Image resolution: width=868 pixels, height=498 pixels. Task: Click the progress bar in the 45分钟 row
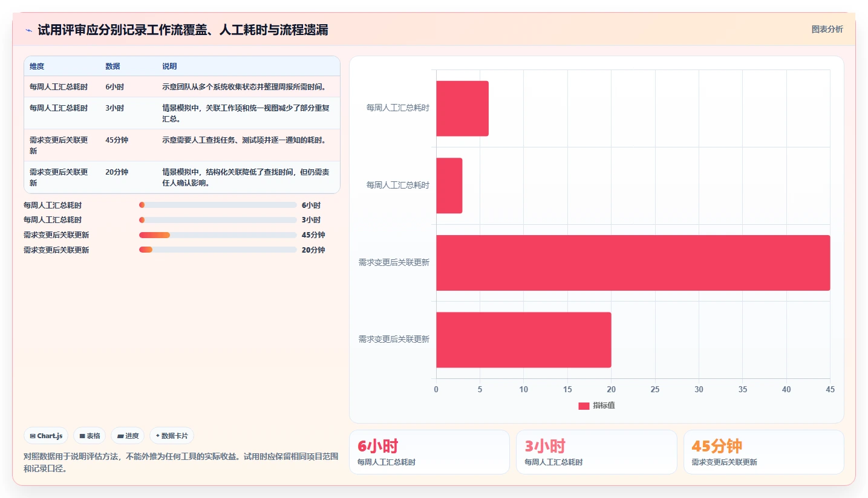pyautogui.click(x=218, y=235)
